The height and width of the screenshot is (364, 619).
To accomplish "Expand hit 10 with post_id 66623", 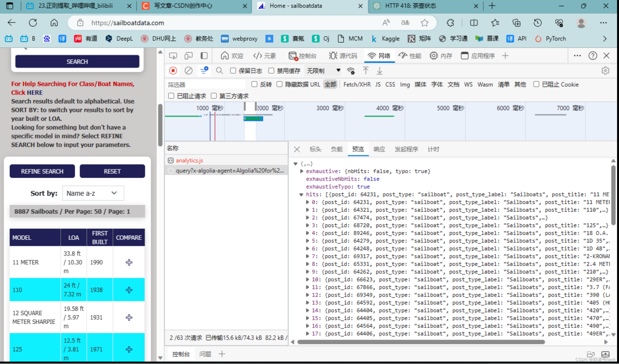I will click(307, 279).
